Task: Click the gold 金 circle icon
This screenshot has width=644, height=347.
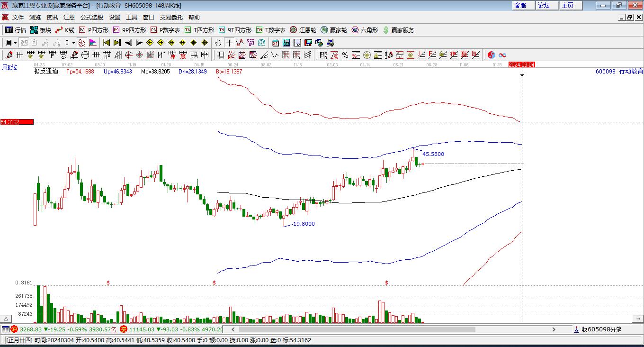Action: pos(367,55)
